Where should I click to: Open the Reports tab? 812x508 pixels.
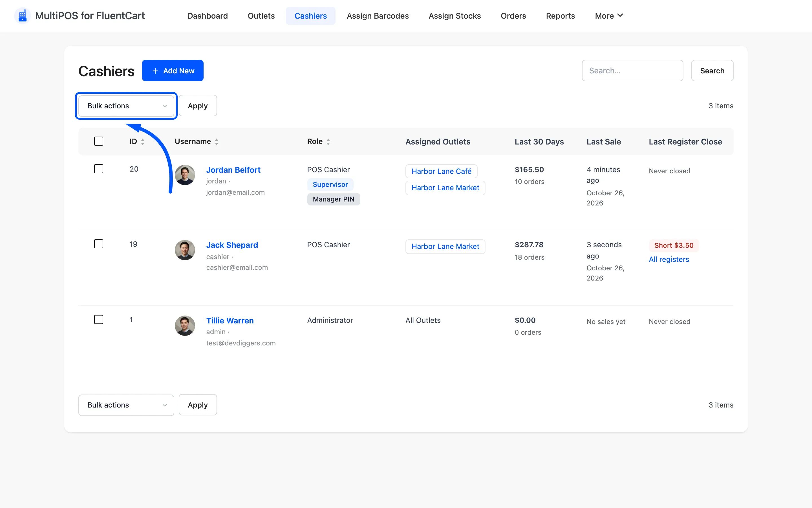[x=560, y=16]
